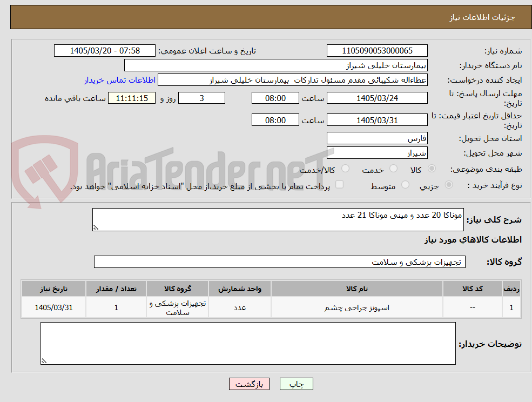Click the resize handle of description textarea
The height and width of the screenshot is (402, 532).
(96, 228)
